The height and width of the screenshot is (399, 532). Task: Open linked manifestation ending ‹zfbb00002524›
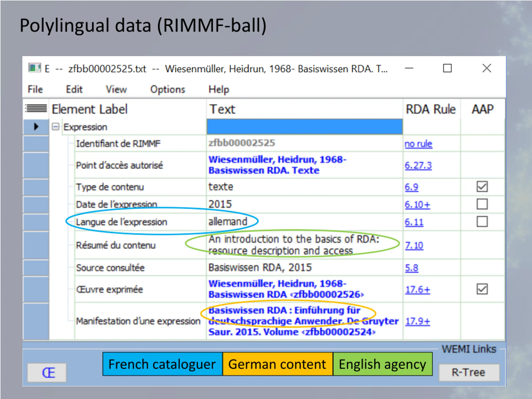303,321
